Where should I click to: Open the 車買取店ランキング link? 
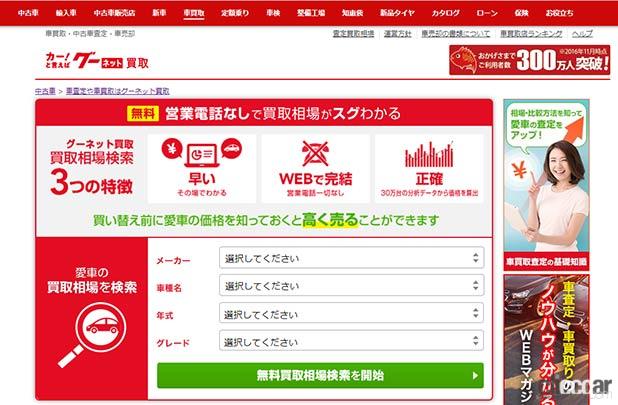[x=531, y=34]
